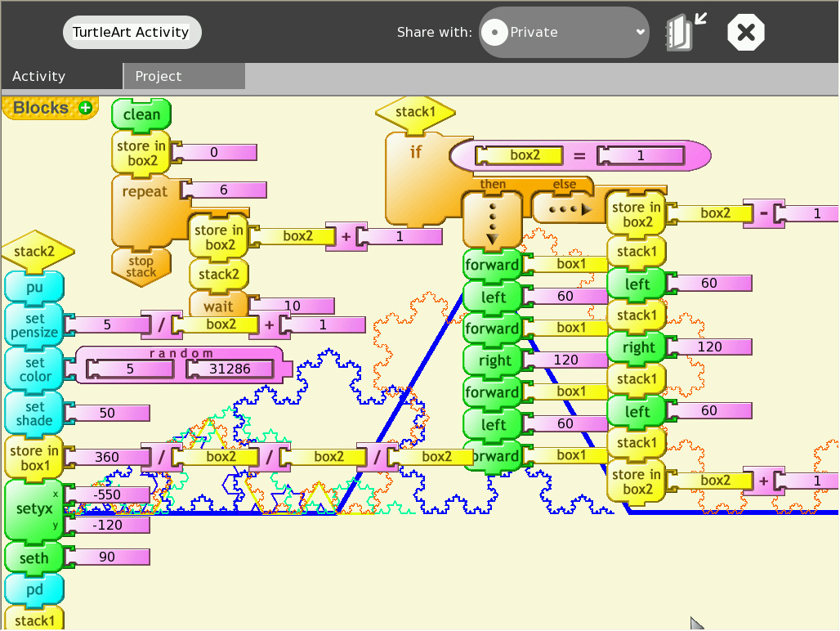Click the repeat block
Screen dimensions: 840x631
[145, 192]
